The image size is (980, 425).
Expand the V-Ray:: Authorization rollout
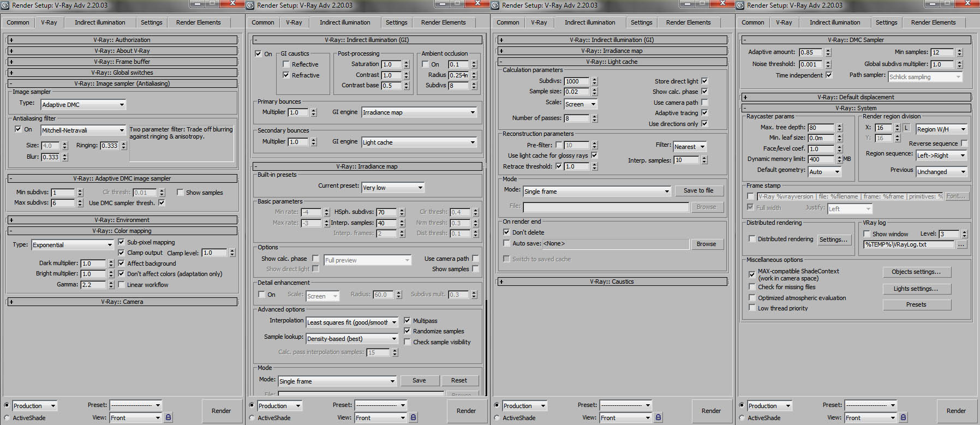[x=122, y=40]
